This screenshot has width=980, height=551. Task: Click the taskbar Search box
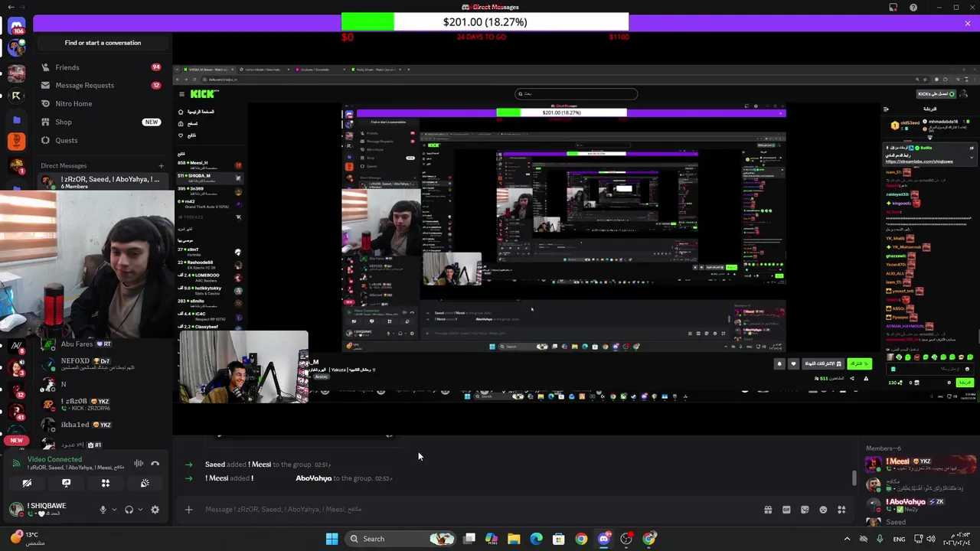400,539
